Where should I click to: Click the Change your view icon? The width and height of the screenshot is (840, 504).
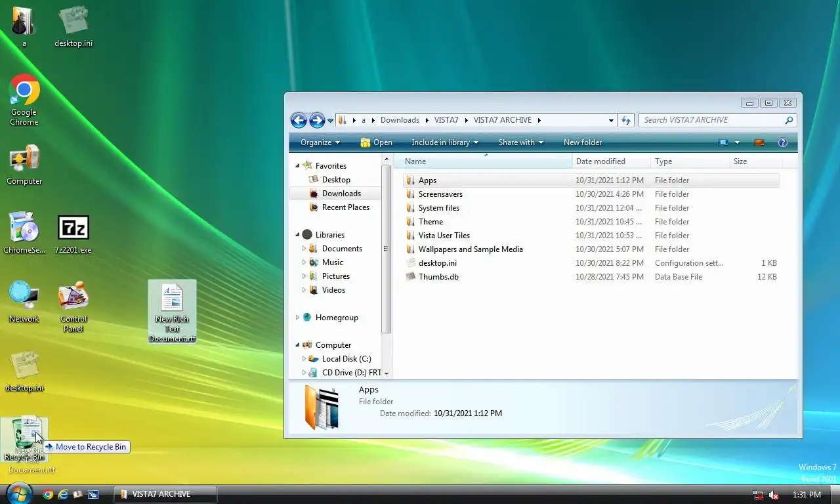click(x=723, y=142)
